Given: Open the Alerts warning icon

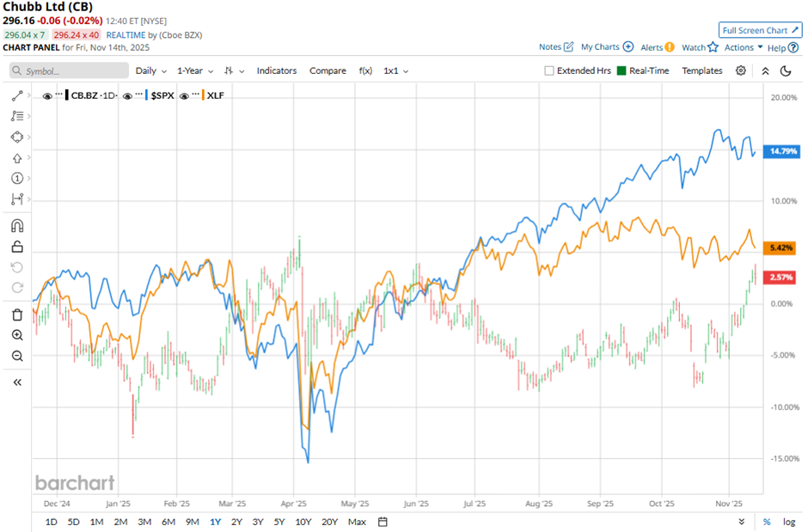Looking at the screenshot, I should pyautogui.click(x=670, y=47).
